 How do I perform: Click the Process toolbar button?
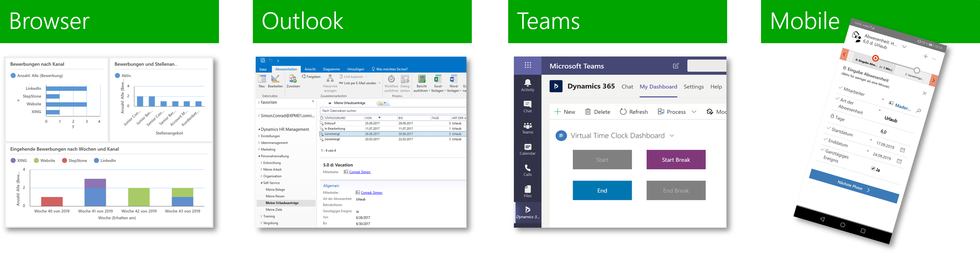(x=672, y=112)
